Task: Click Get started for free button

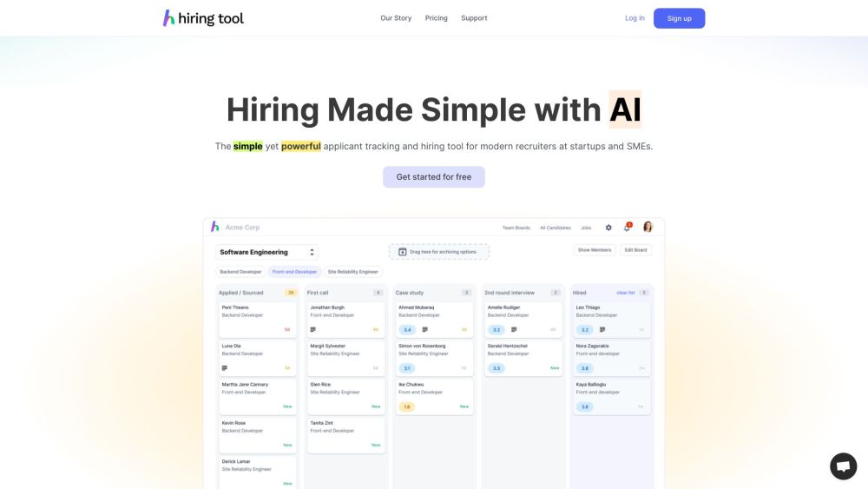Action: point(434,177)
